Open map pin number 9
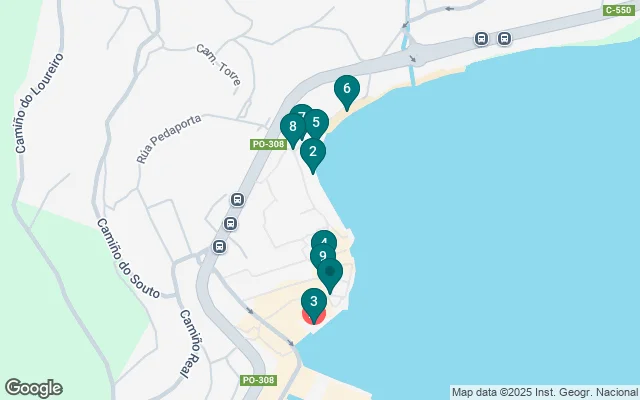The height and width of the screenshot is (400, 640). (322, 256)
